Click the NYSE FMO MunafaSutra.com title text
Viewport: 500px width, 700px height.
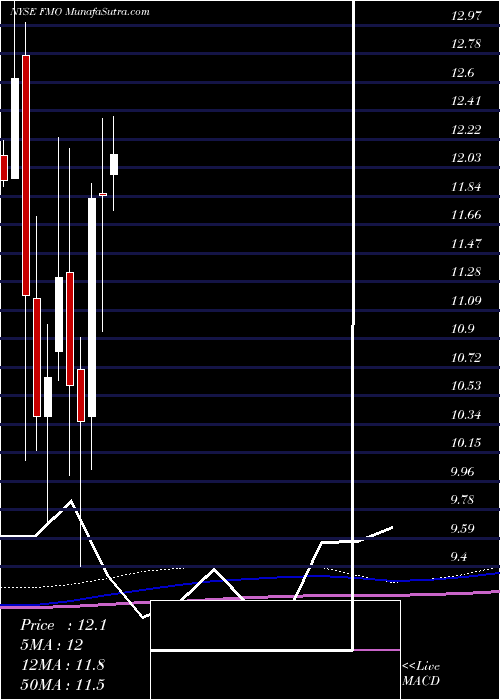[x=79, y=12]
